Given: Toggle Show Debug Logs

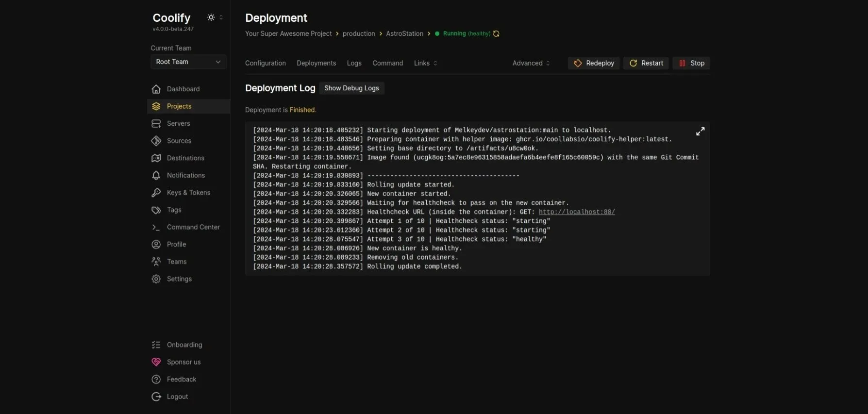Looking at the screenshot, I should [x=351, y=88].
